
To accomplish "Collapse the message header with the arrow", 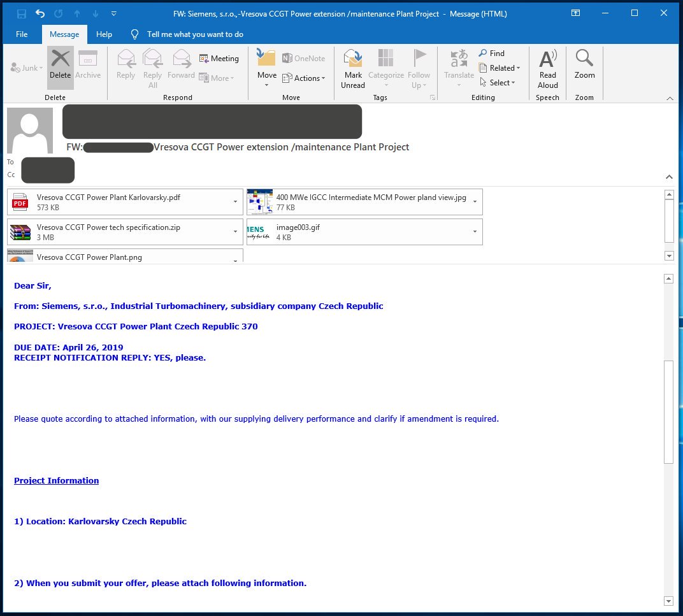I will 669,176.
